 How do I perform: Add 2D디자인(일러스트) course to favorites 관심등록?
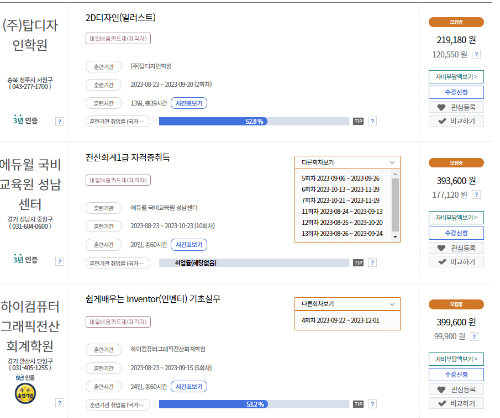[456, 107]
